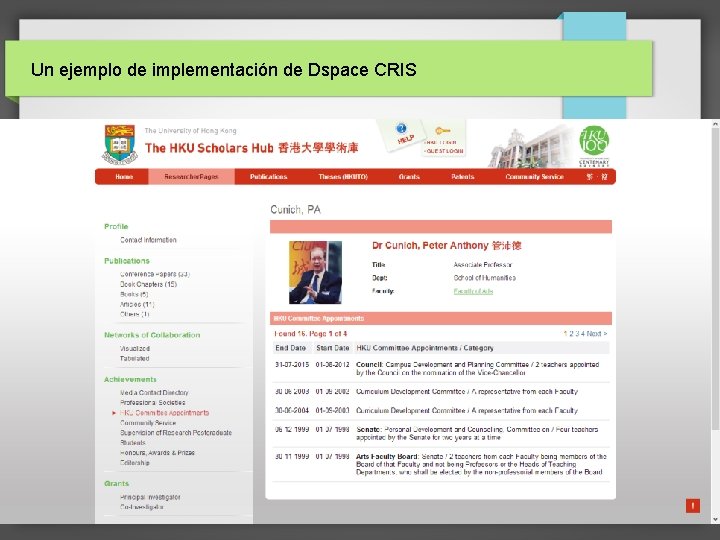Open the Community Service menu tab

tap(534, 177)
